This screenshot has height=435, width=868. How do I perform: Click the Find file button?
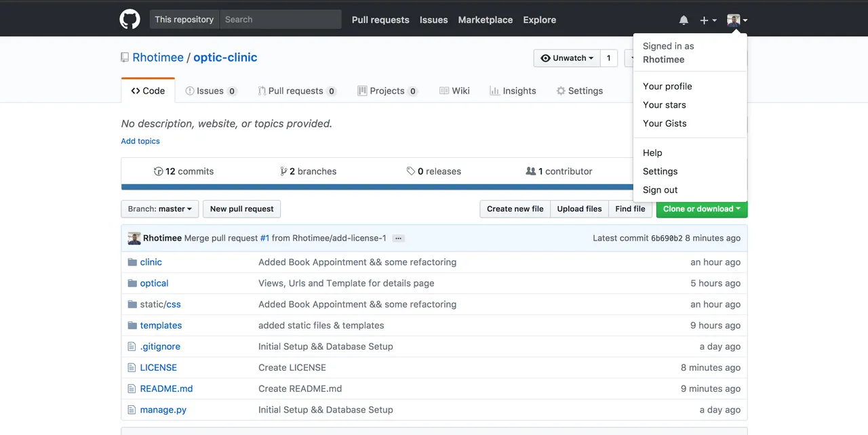coord(630,209)
